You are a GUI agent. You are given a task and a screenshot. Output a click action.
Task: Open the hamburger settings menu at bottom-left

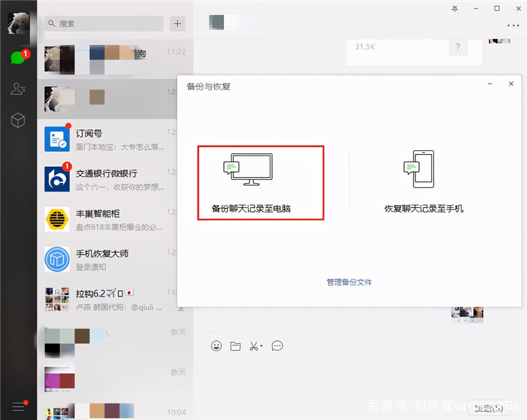(18, 406)
